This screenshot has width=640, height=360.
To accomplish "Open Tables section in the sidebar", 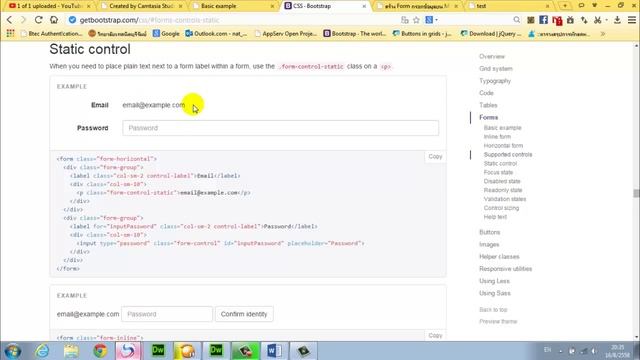I will [x=488, y=105].
